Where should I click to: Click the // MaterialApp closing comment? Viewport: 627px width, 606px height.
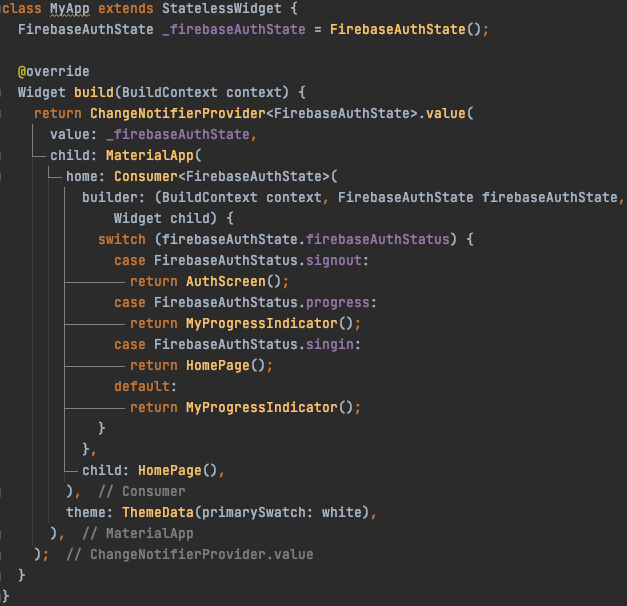[x=138, y=534]
